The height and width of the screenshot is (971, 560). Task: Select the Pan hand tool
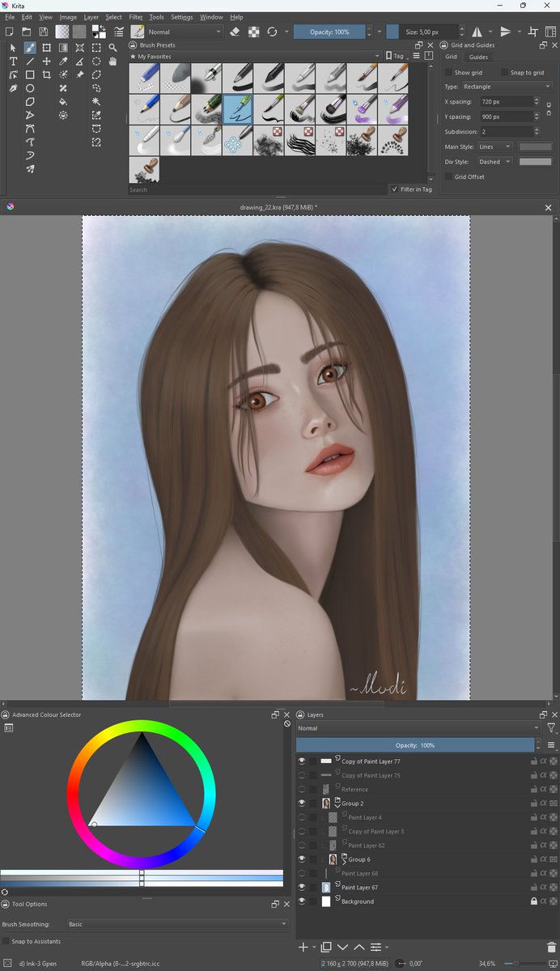click(x=112, y=61)
